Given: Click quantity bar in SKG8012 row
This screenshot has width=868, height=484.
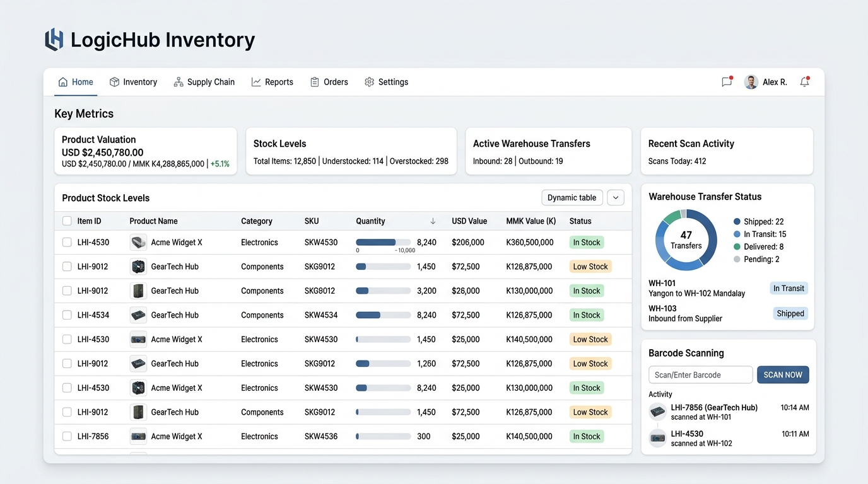Looking at the screenshot, I should tap(383, 291).
